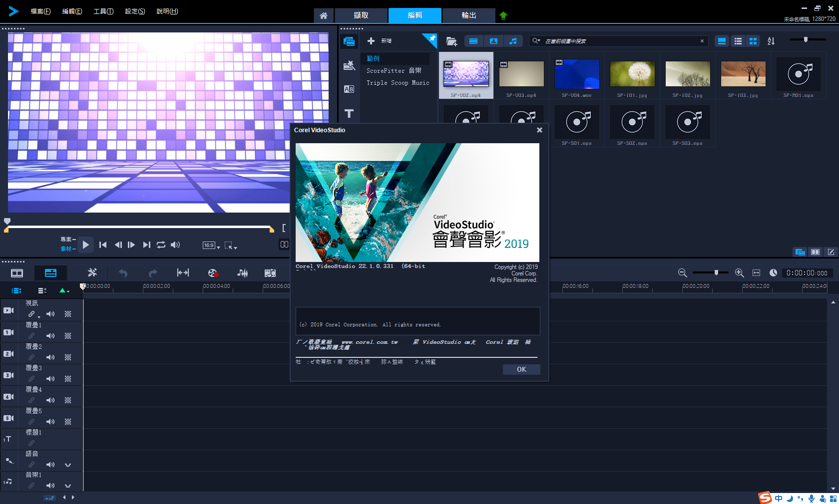Open the media library panel icon
Screen dimensions: 839x504
(349, 41)
